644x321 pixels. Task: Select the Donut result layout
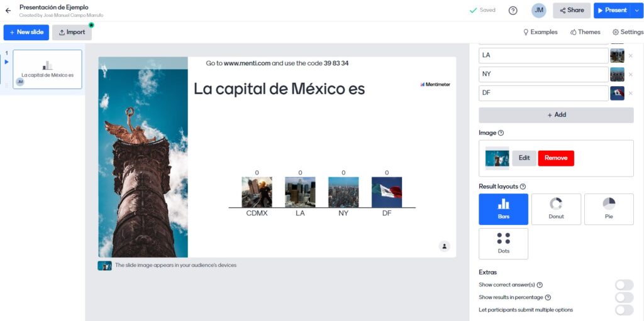click(556, 209)
